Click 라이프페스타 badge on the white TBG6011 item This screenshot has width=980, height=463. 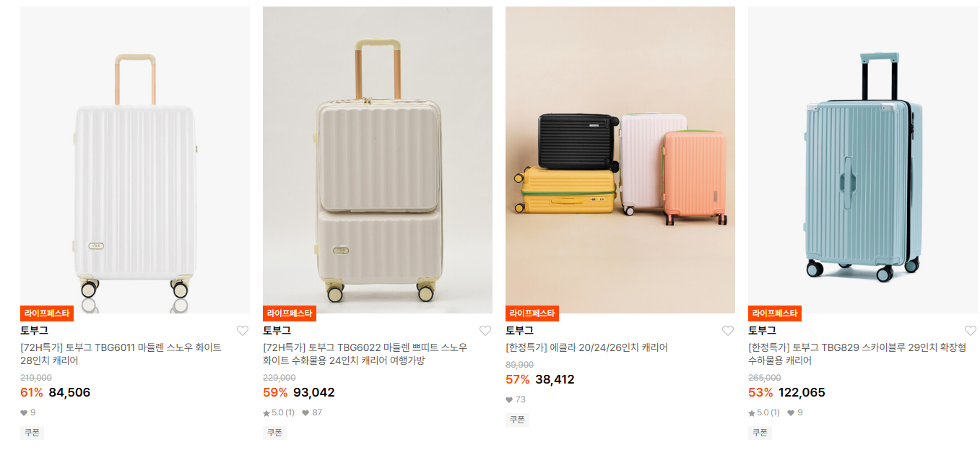coord(47,313)
